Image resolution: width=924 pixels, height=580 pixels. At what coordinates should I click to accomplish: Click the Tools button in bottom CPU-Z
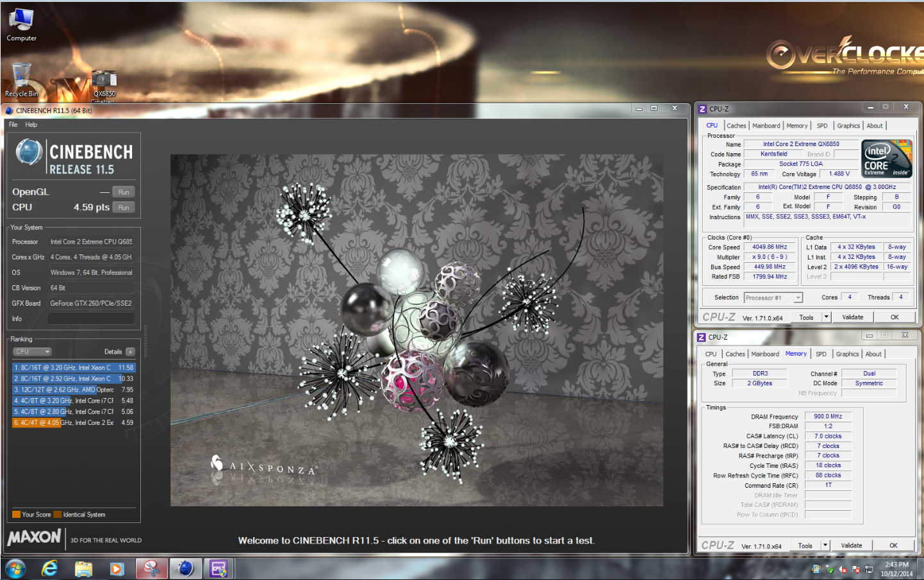pyautogui.click(x=805, y=545)
